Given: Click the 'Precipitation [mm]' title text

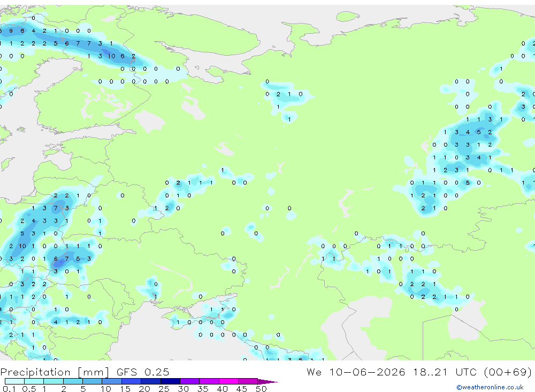Looking at the screenshot, I should click(55, 372).
